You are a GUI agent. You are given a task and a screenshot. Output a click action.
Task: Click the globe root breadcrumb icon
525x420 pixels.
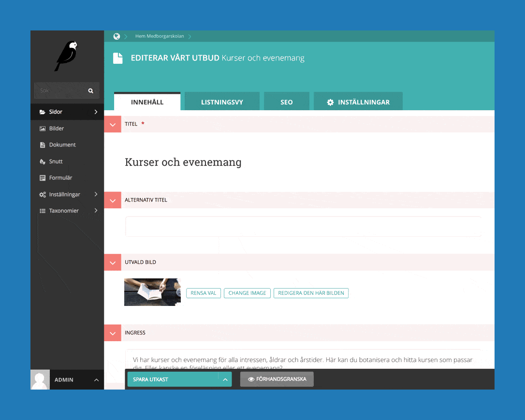117,36
